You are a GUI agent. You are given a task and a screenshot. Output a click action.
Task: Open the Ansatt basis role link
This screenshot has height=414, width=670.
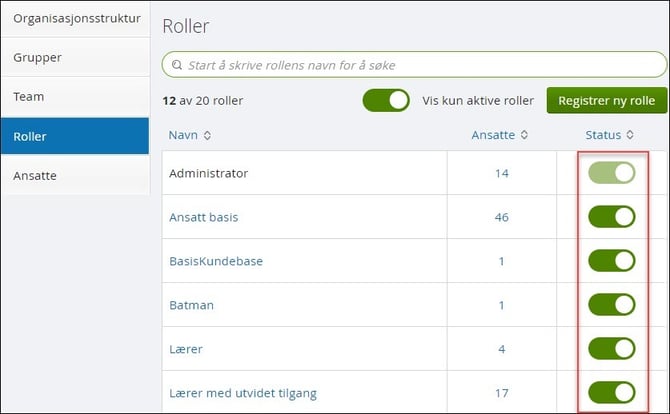pyautogui.click(x=203, y=217)
